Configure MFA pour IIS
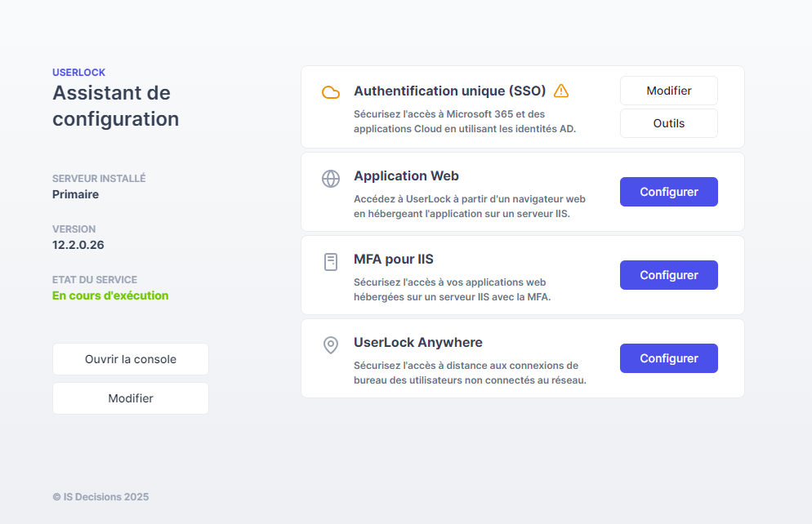This screenshot has height=524, width=812. coord(669,275)
